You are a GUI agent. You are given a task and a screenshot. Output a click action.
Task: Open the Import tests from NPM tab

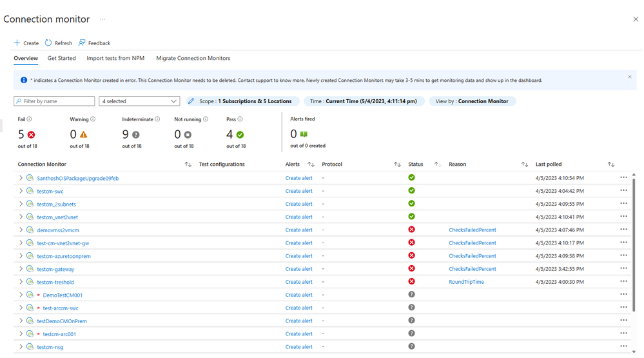(x=115, y=58)
